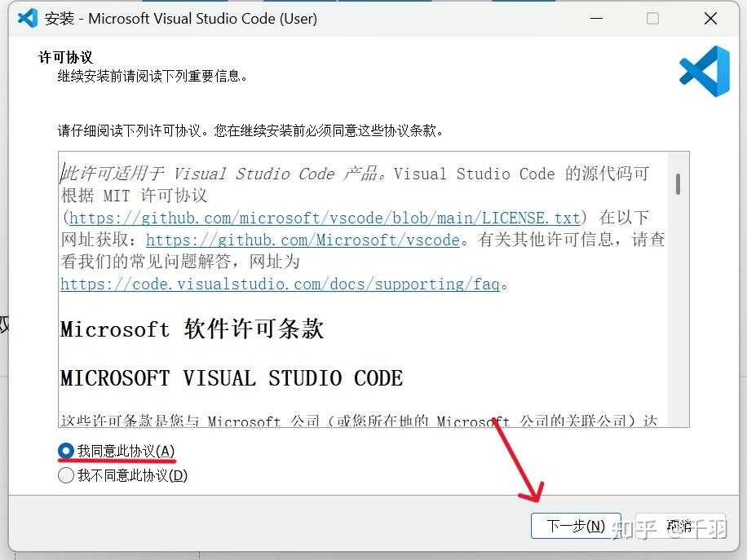
Task: Click the scrollbar track below the thumb
Action: (x=678, y=326)
